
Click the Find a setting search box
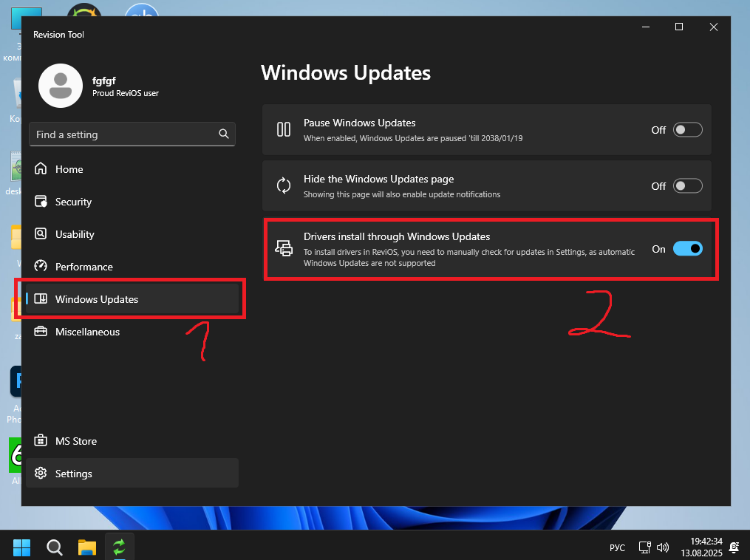click(x=132, y=134)
